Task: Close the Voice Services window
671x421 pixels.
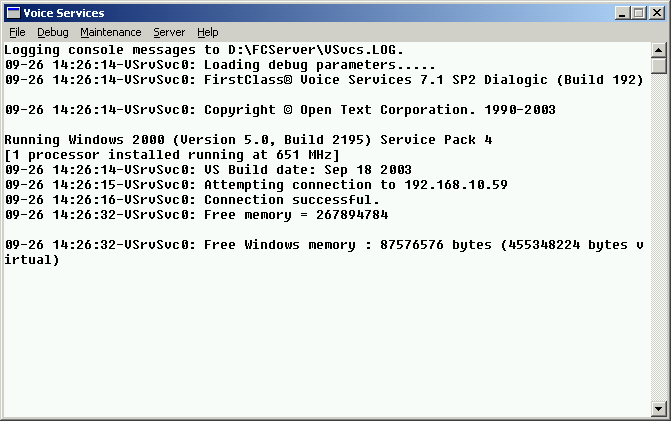Action: (655, 13)
